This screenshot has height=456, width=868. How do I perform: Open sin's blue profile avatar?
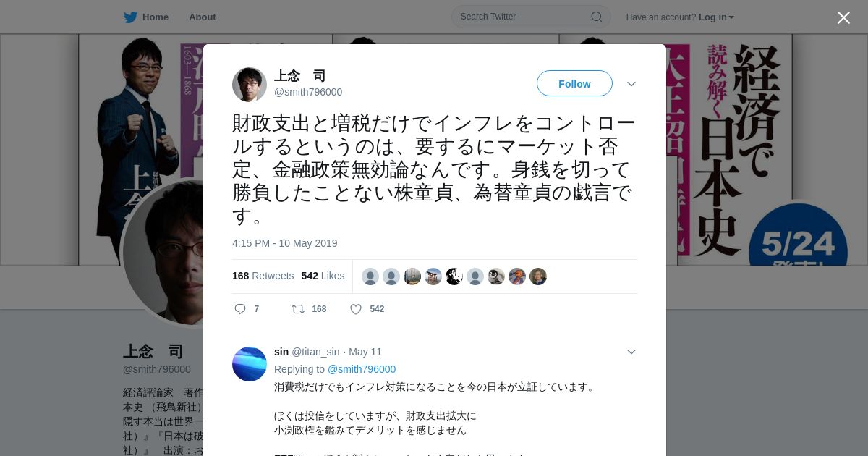point(250,364)
